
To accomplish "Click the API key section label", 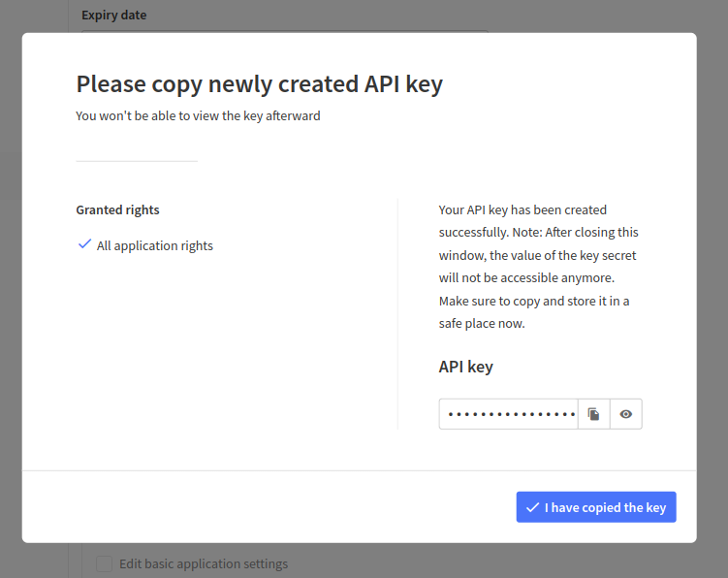I will pos(465,367).
